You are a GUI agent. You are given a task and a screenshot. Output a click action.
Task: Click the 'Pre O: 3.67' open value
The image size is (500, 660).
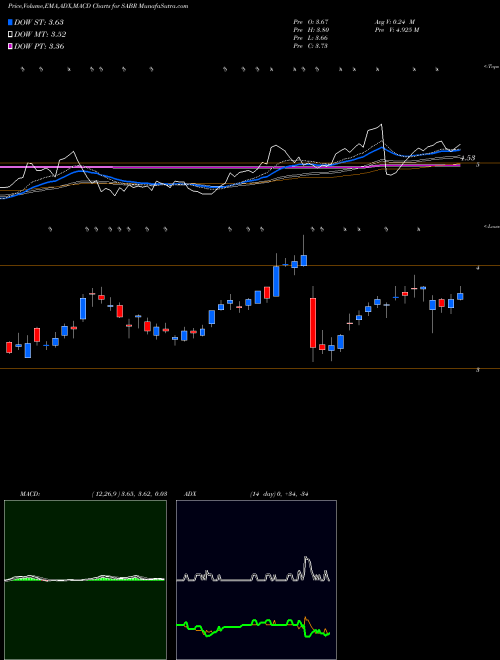click(x=311, y=22)
